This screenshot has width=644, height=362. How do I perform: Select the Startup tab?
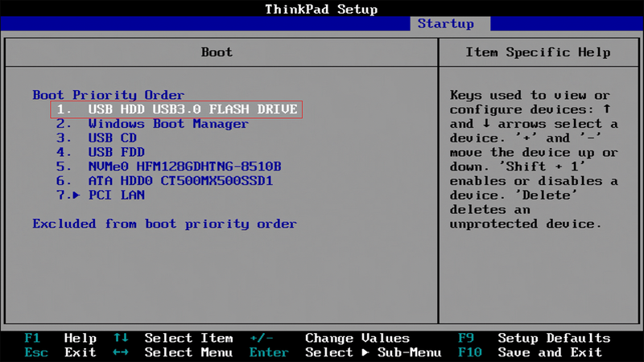click(450, 23)
